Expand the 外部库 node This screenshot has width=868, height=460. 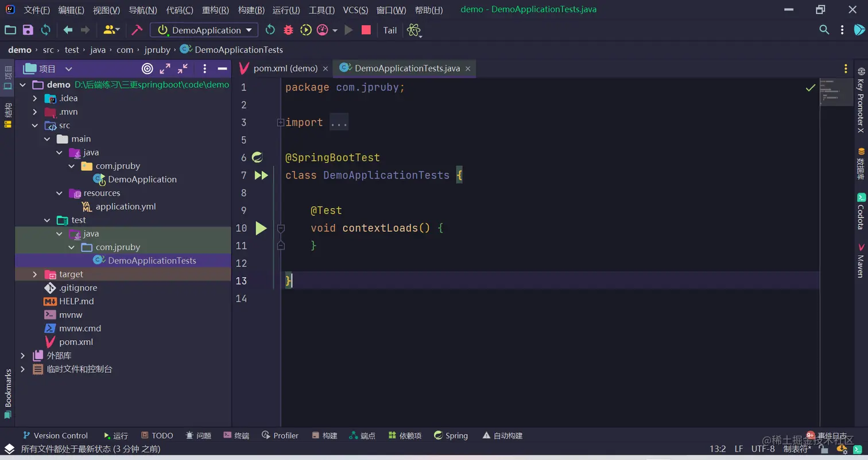click(23, 356)
